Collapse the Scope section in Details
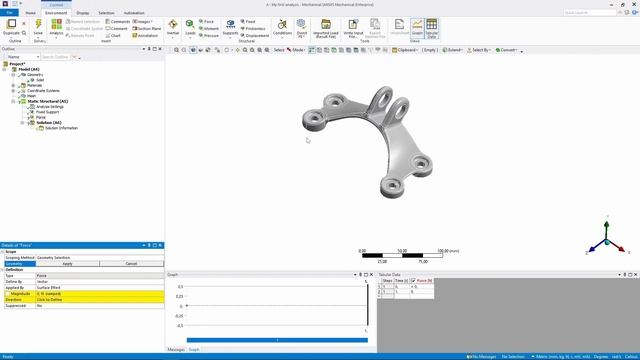This screenshot has width=640, height=360. coord(2,252)
